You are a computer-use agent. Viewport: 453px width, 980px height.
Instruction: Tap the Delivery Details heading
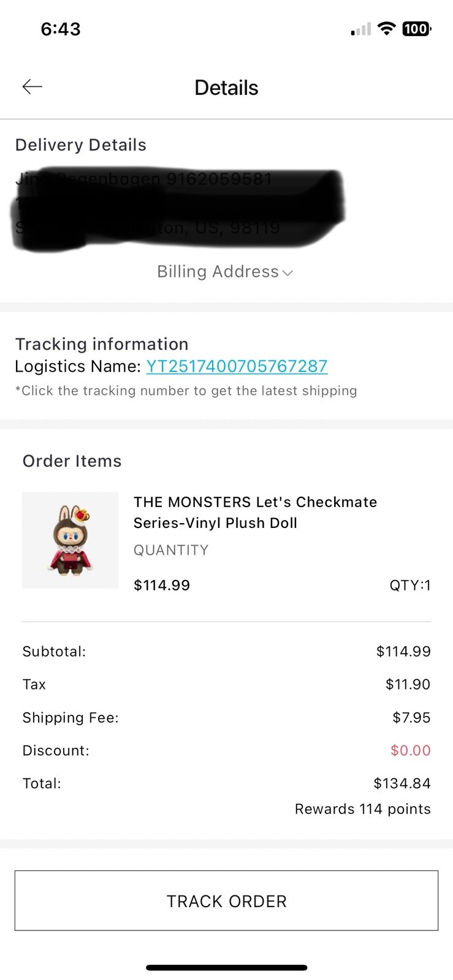[81, 145]
